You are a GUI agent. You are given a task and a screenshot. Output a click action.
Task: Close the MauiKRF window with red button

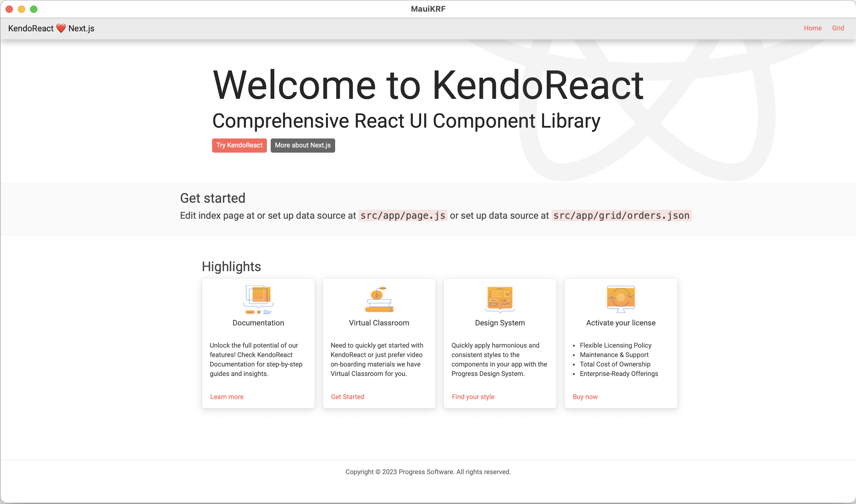tap(9, 9)
